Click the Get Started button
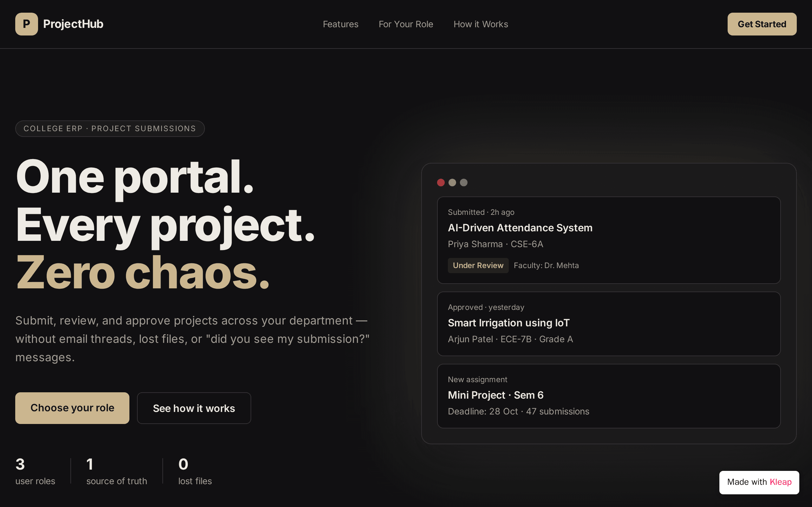This screenshot has height=507, width=812. pos(762,24)
